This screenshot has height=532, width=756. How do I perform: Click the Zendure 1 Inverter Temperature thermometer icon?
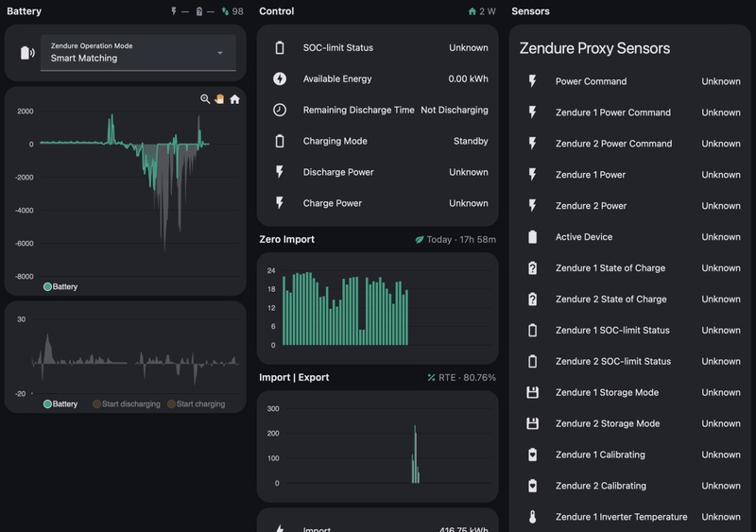(532, 517)
